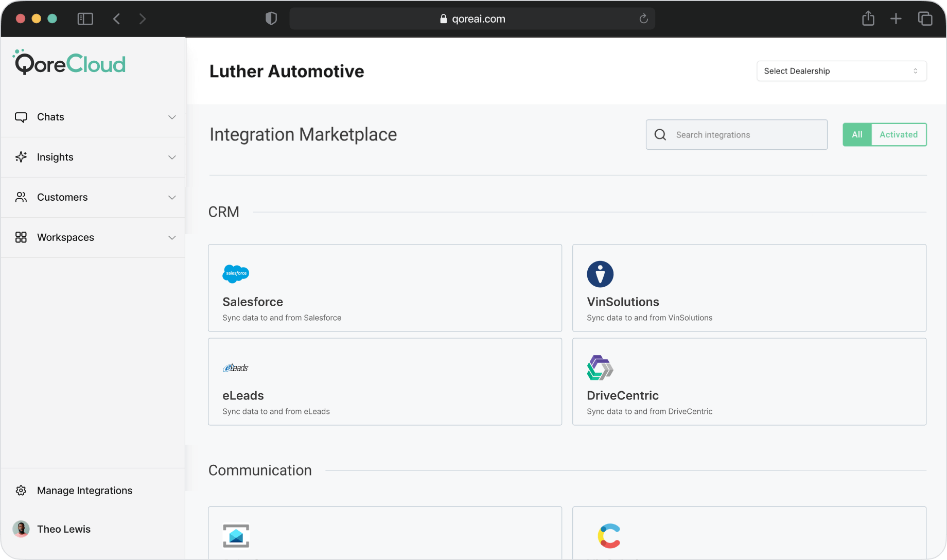Click the Salesforce cloud logo icon
947x560 pixels.
point(236,274)
